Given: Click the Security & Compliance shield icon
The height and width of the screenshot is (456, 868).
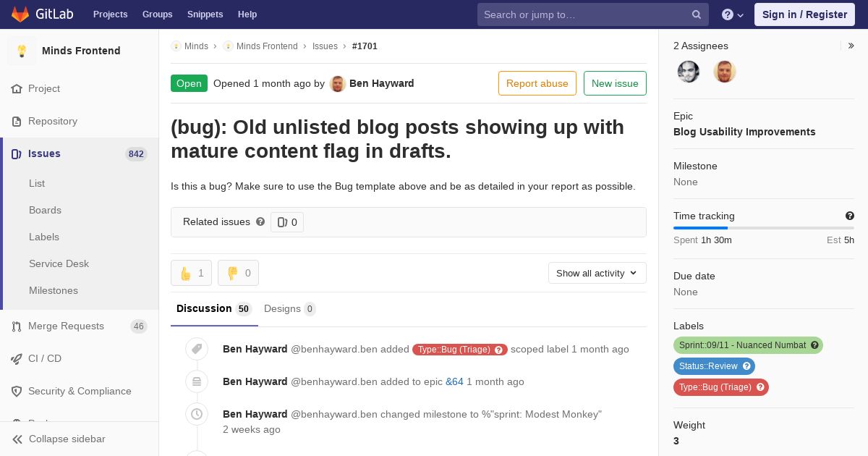Looking at the screenshot, I should coord(17,391).
